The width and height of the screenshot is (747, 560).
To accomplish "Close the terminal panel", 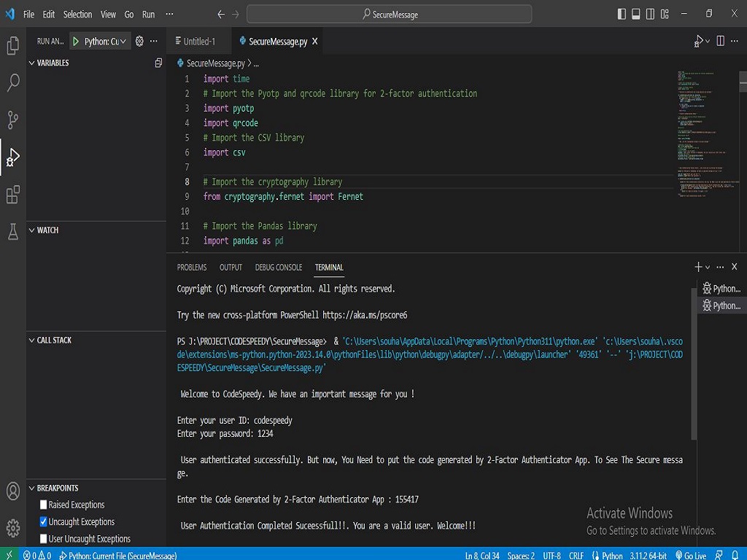I will point(734,267).
